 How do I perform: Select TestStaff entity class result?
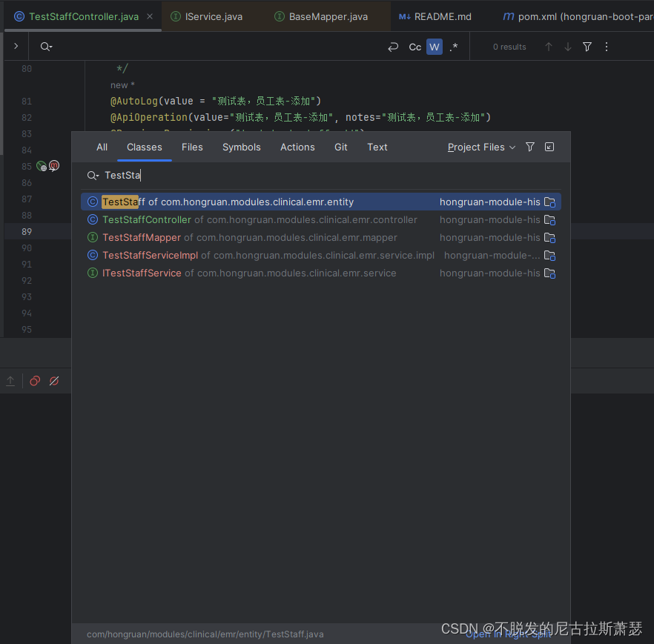tap(321, 202)
